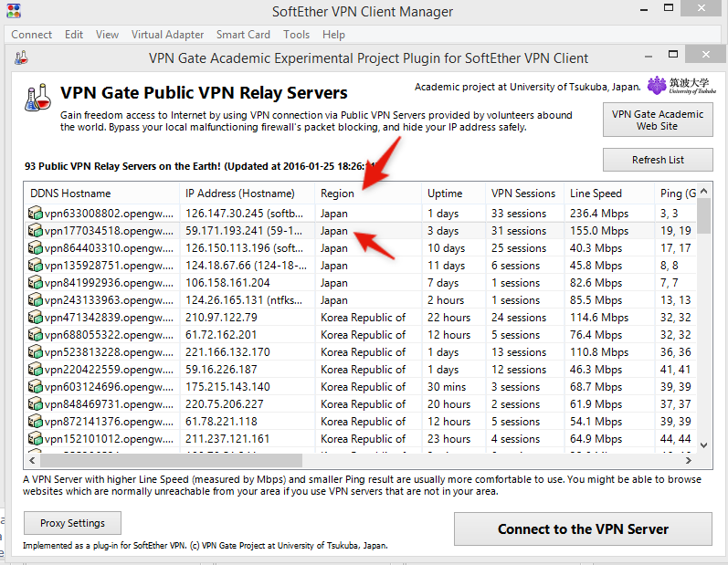Sort by the Line Speed column header

(x=609, y=194)
